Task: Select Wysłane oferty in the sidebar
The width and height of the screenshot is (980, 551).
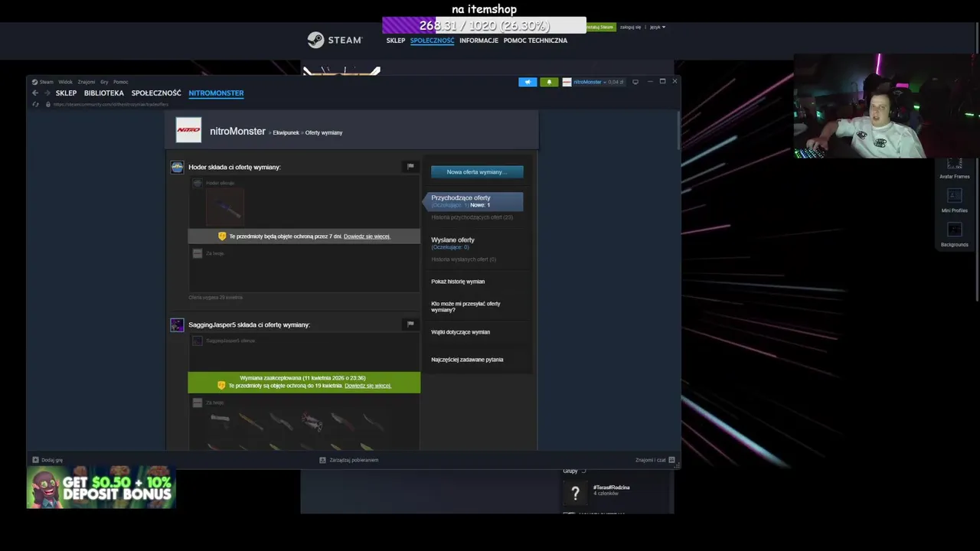Action: (452, 240)
